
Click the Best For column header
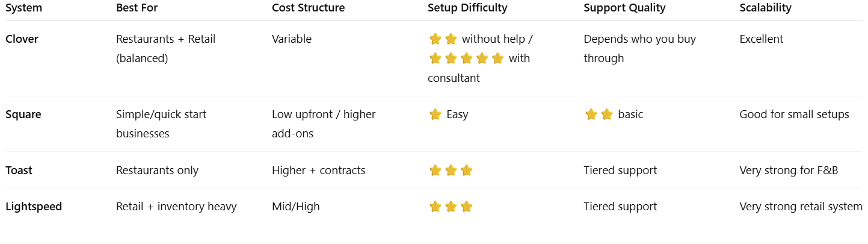pos(137,8)
